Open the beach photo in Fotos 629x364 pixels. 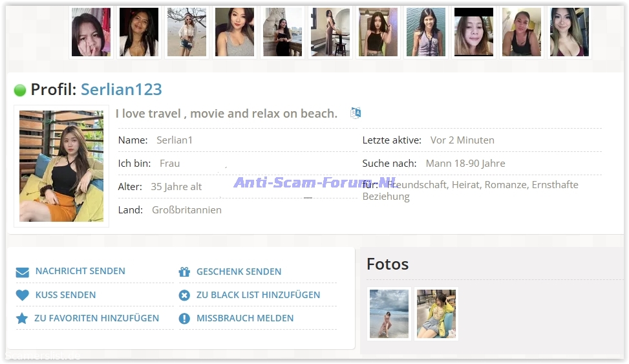click(x=389, y=314)
